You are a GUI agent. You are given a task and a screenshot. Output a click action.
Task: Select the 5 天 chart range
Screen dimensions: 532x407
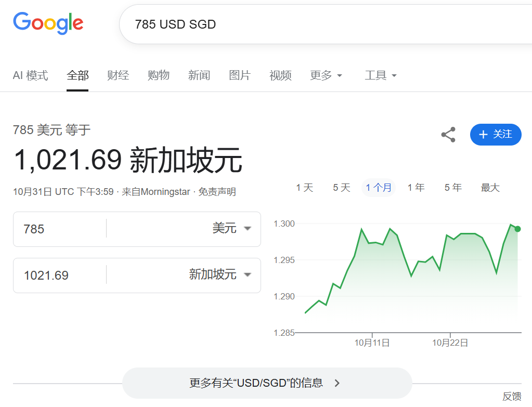(342, 188)
